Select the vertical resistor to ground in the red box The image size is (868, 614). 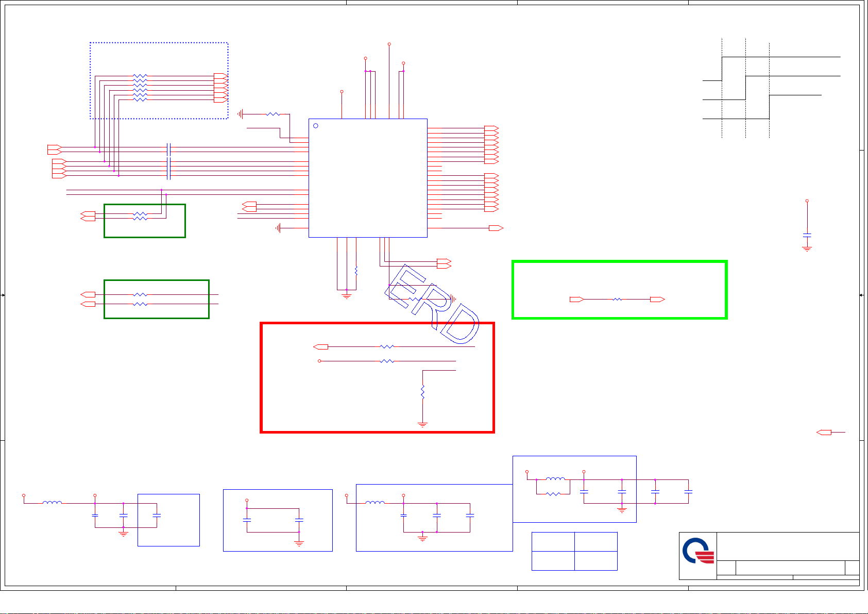click(x=422, y=393)
